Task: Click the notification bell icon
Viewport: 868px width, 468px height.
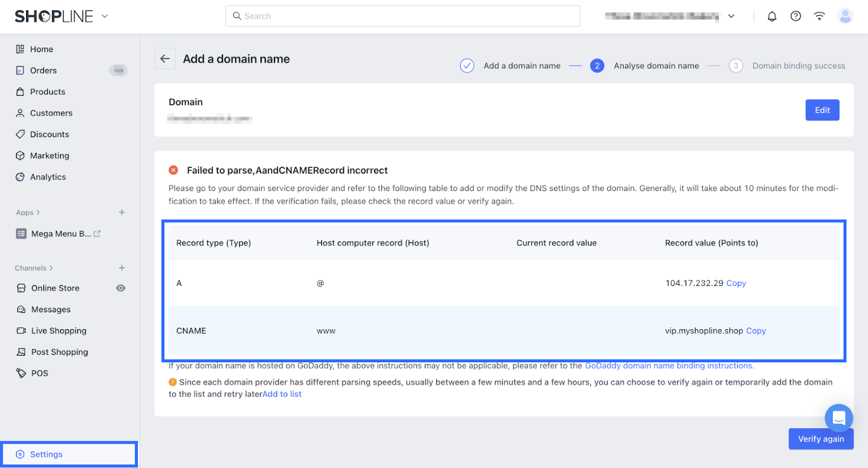Action: click(772, 16)
